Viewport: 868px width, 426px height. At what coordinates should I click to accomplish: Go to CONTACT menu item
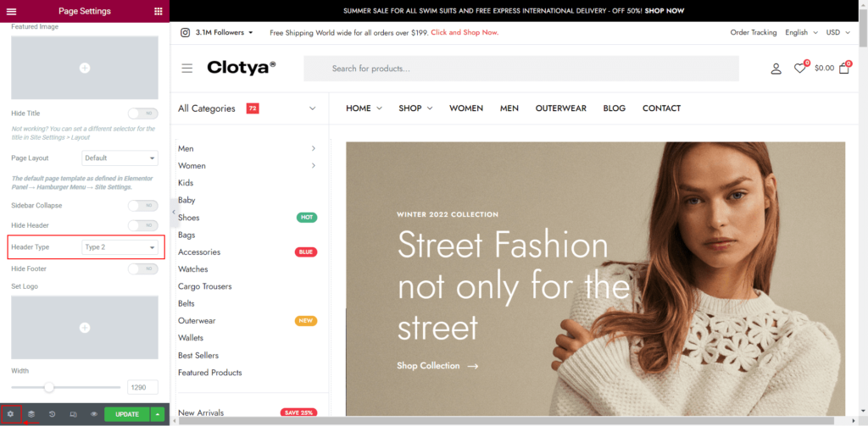click(x=661, y=108)
